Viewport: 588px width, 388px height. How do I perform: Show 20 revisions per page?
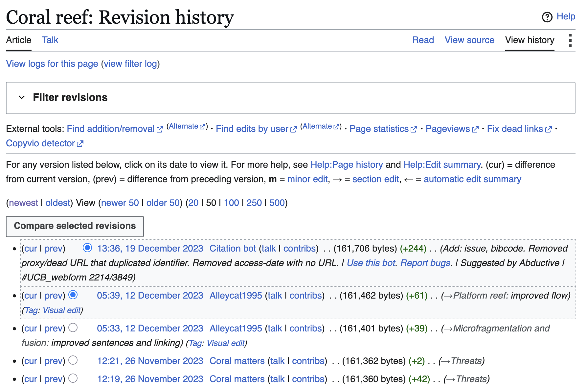tap(193, 203)
